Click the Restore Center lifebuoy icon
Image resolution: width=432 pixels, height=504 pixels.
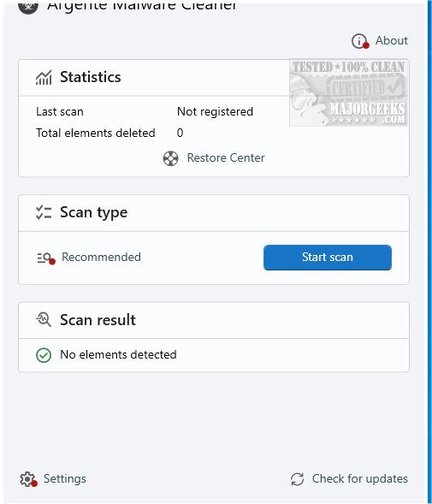pos(170,158)
